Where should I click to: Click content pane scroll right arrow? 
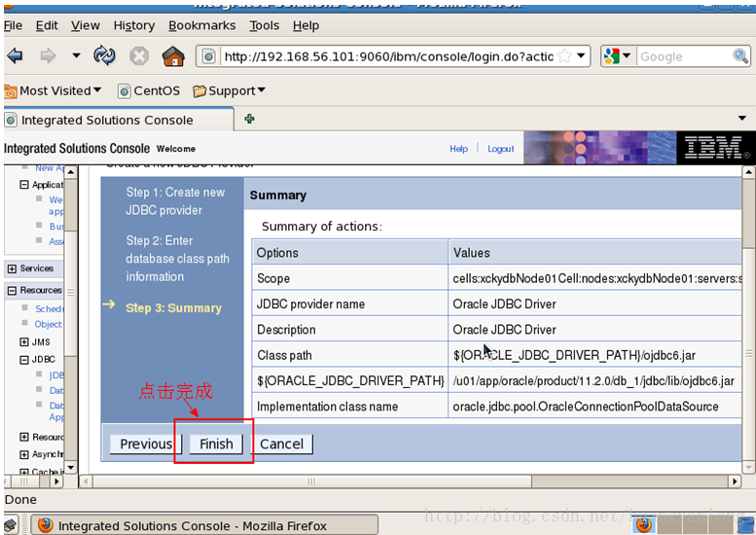(x=735, y=481)
